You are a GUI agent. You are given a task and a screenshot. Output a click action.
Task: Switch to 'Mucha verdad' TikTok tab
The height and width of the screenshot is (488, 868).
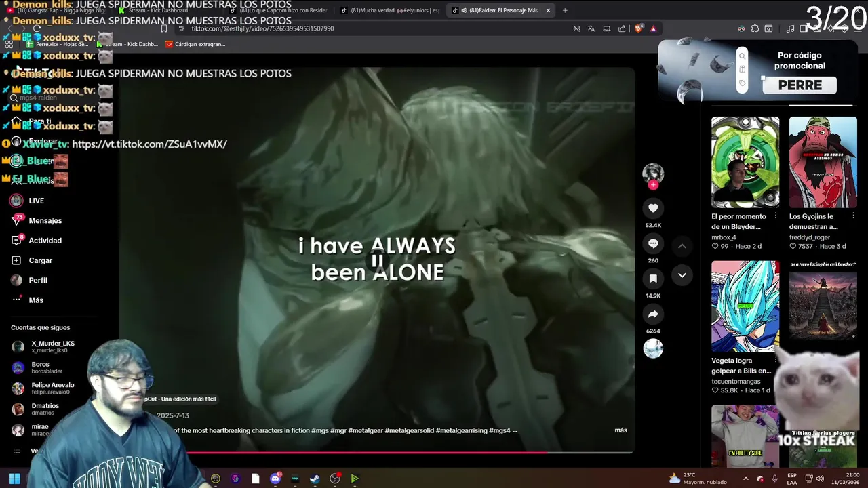(x=390, y=10)
